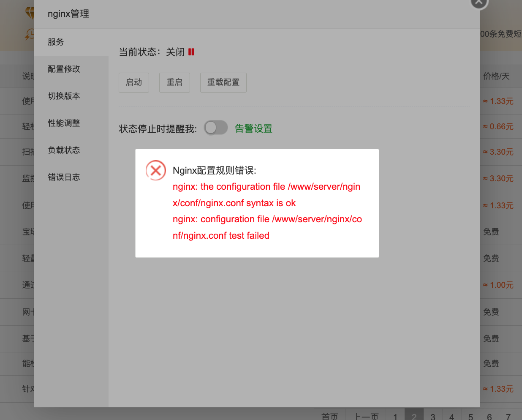Click the 重启 button
Viewport: 522px width, 420px height.
(174, 82)
